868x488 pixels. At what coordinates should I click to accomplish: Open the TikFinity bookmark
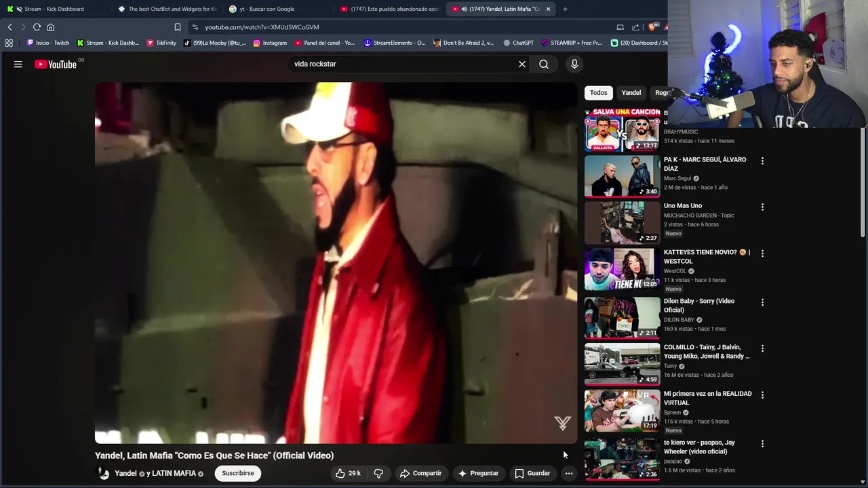(x=161, y=43)
